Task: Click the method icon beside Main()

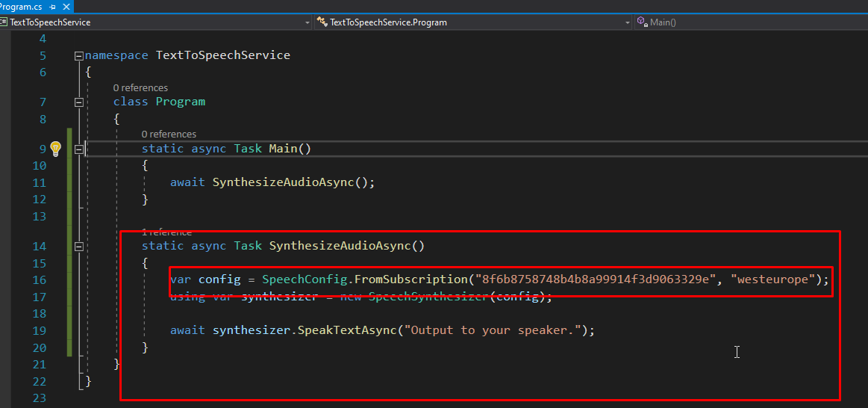Action: (x=642, y=22)
